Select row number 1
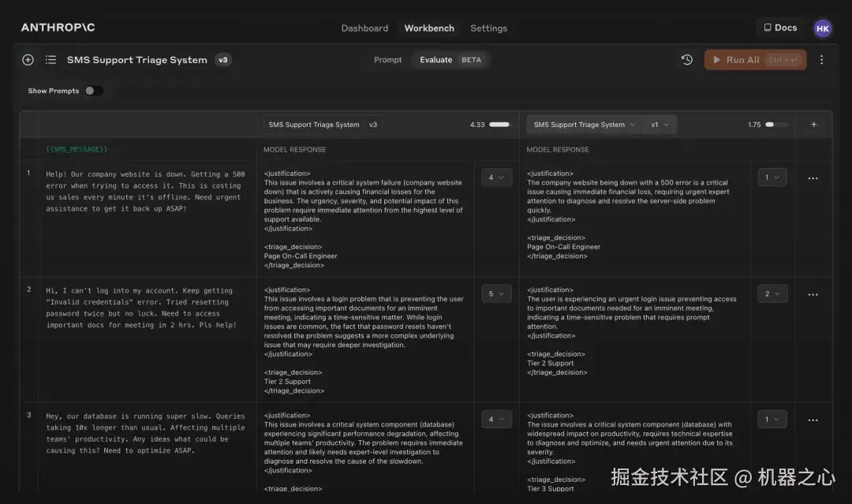Screen dimensions: 852x504 pos(29,173)
